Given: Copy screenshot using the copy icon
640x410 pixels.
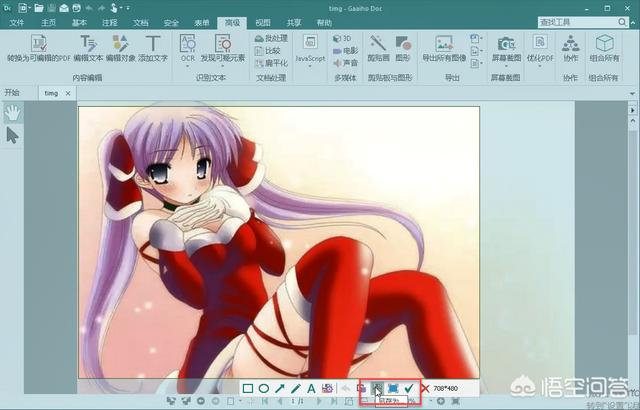Looking at the screenshot, I should click(362, 388).
